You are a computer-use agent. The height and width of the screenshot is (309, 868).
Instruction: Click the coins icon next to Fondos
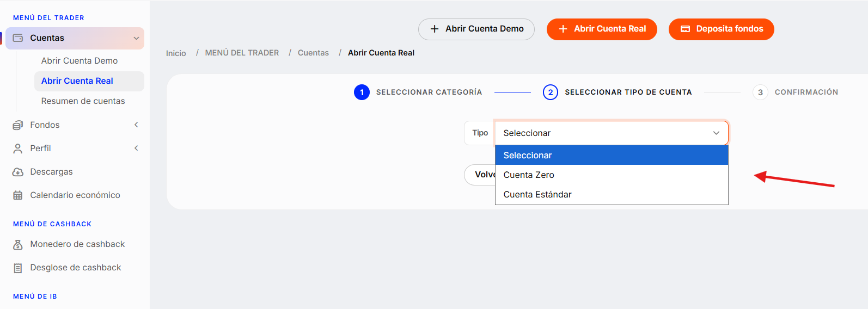pos(18,125)
